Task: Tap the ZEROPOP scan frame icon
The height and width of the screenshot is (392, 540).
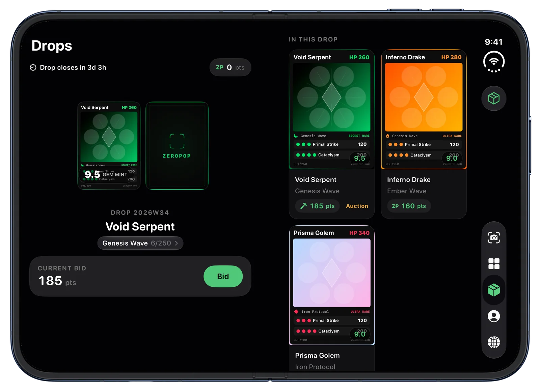Action: coord(177,141)
